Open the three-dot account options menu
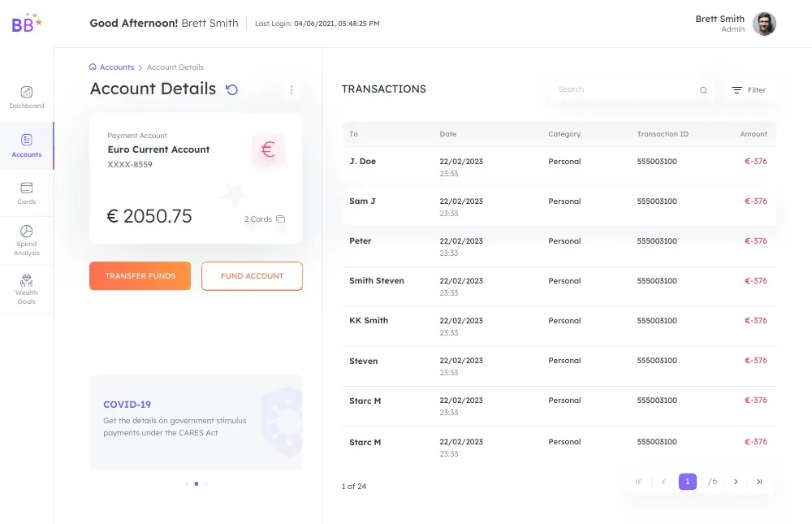The image size is (812, 524). pyautogui.click(x=292, y=90)
